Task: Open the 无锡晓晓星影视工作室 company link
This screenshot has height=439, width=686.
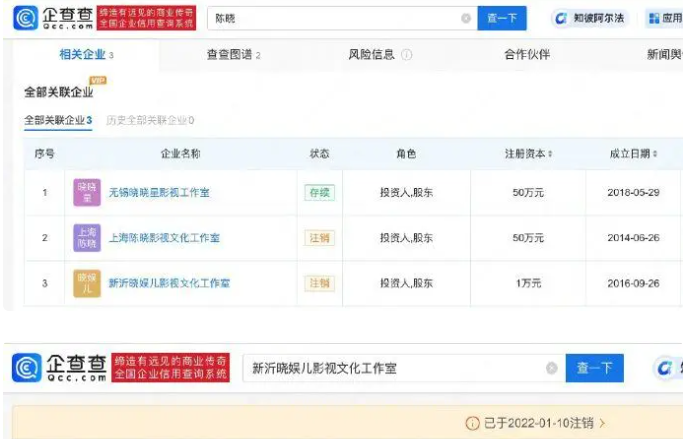Action: pos(159,193)
